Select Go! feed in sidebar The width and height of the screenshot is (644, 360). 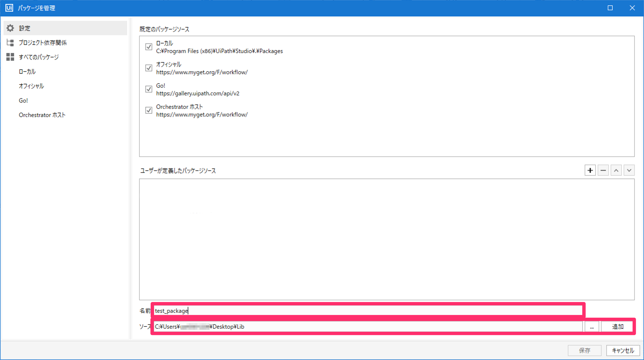23,101
